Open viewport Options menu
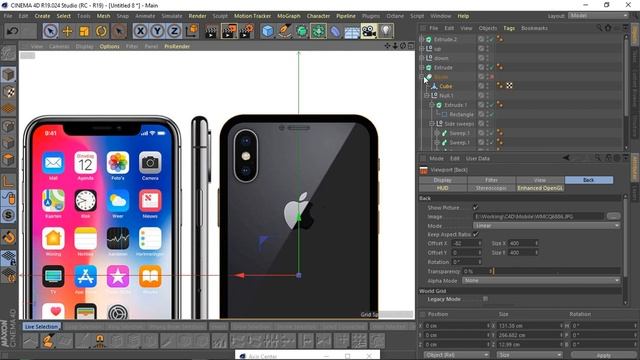640x360 pixels. [x=109, y=47]
